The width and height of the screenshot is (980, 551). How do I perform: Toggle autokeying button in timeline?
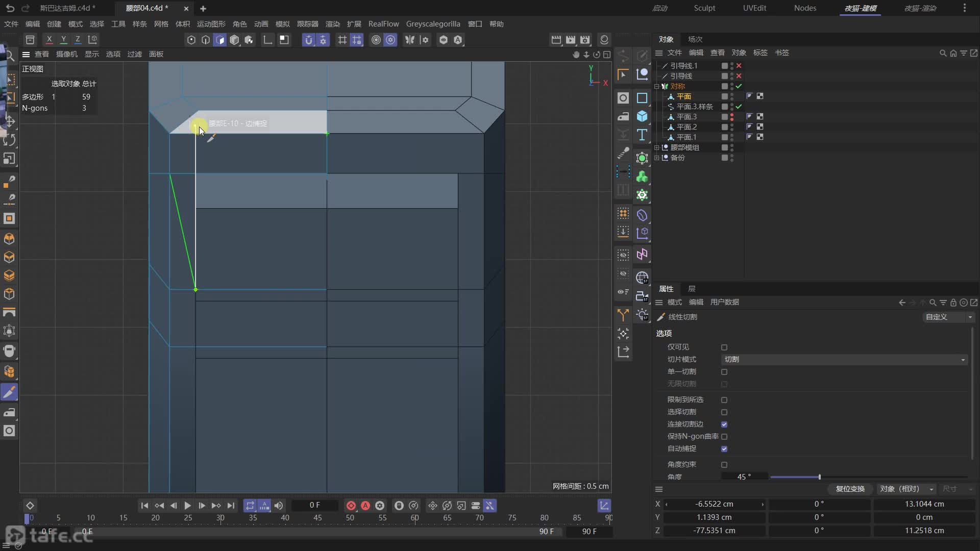[x=365, y=506]
